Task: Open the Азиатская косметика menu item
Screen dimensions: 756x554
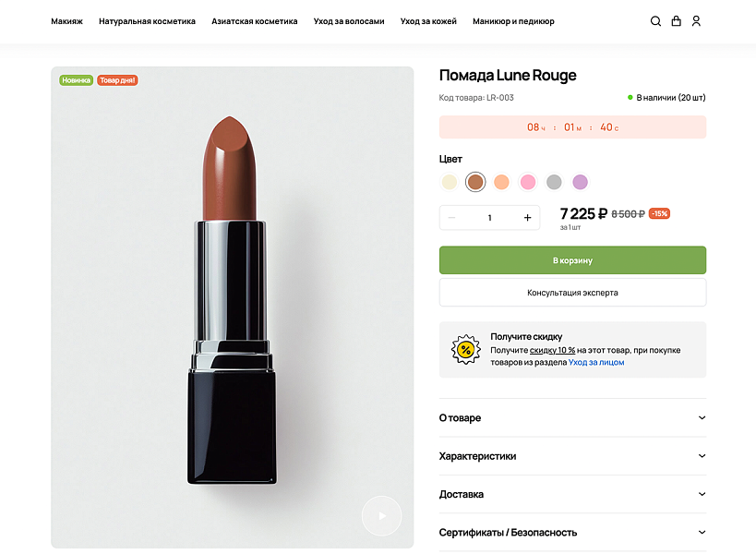Action: tap(254, 20)
